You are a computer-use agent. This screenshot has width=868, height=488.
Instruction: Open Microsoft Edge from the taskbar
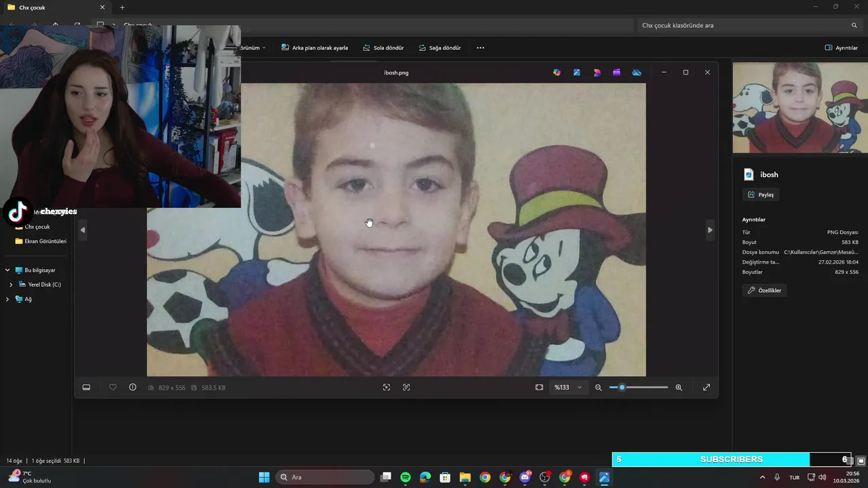(x=425, y=477)
